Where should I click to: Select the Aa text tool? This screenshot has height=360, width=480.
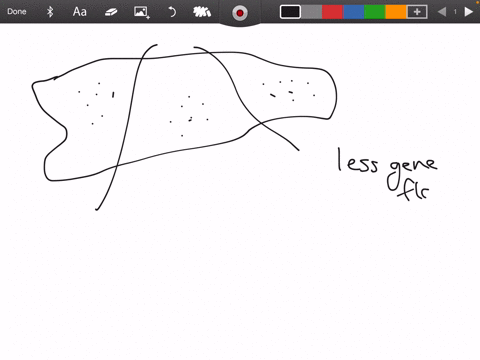[x=80, y=12]
